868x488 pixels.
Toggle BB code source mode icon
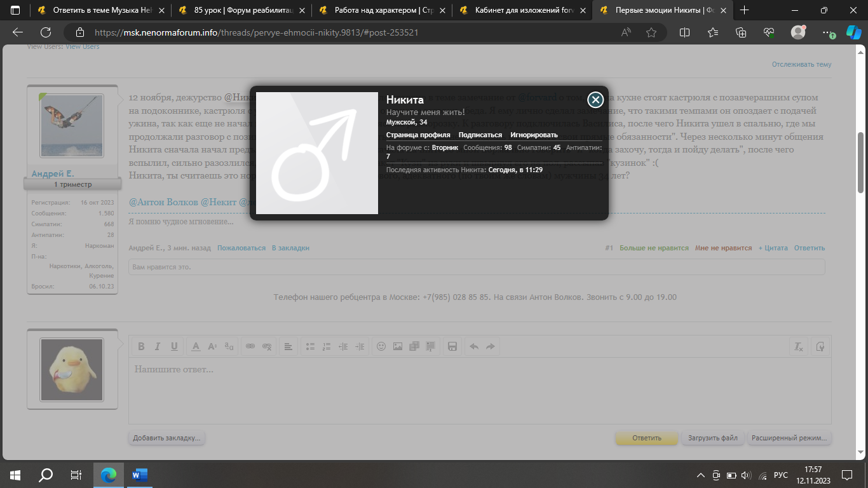pyautogui.click(x=820, y=346)
